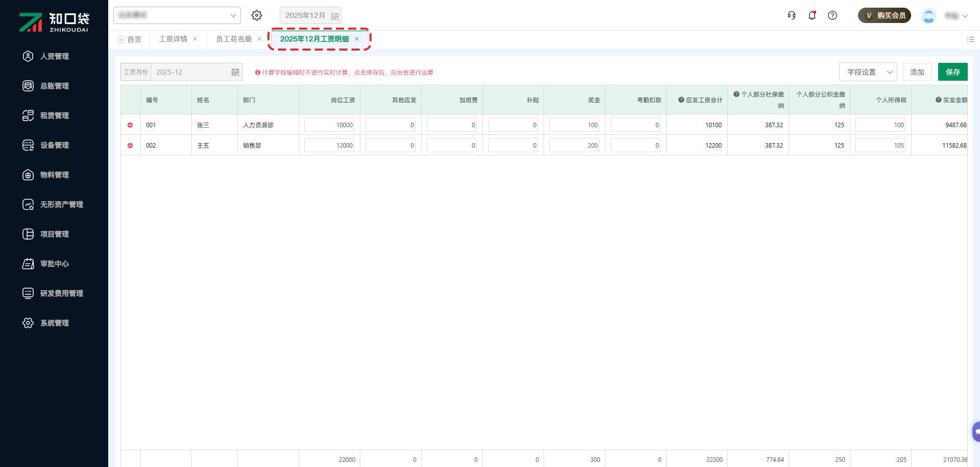Open 研发费用管理 sidebar module
The image size is (980, 467).
click(54, 293)
